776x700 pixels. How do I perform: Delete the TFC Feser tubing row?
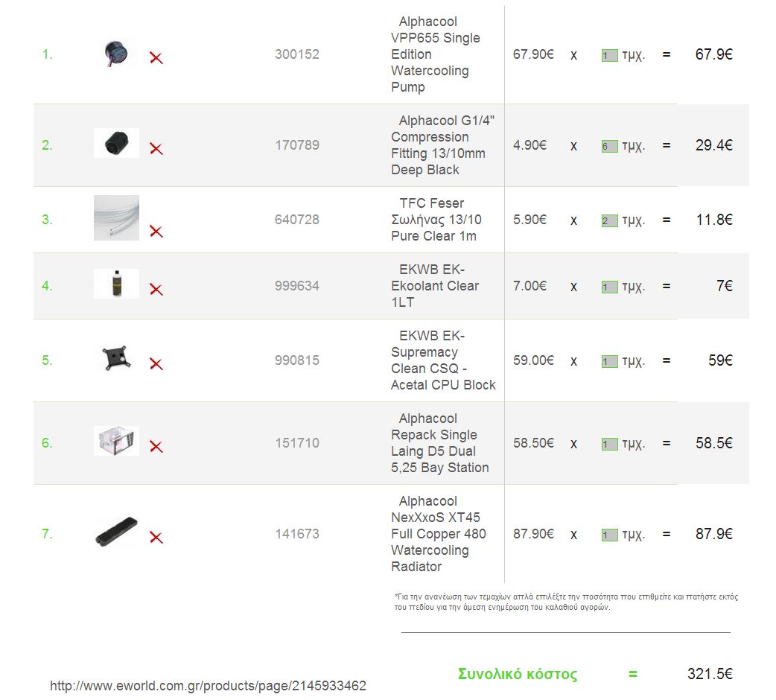tap(156, 231)
